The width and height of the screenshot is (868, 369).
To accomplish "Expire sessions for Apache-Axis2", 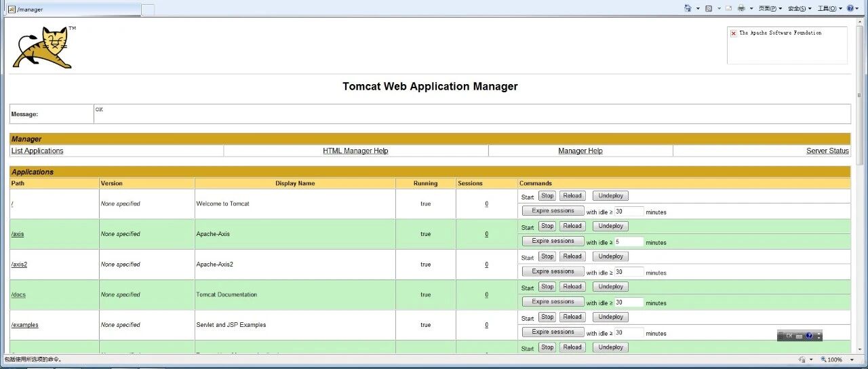I will [553, 271].
